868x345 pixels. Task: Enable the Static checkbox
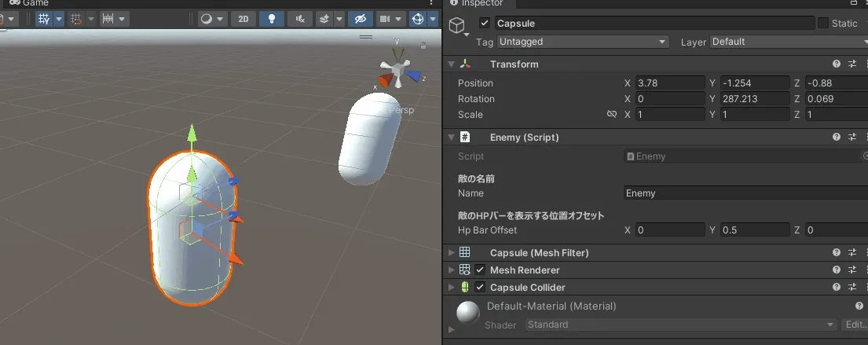[822, 24]
